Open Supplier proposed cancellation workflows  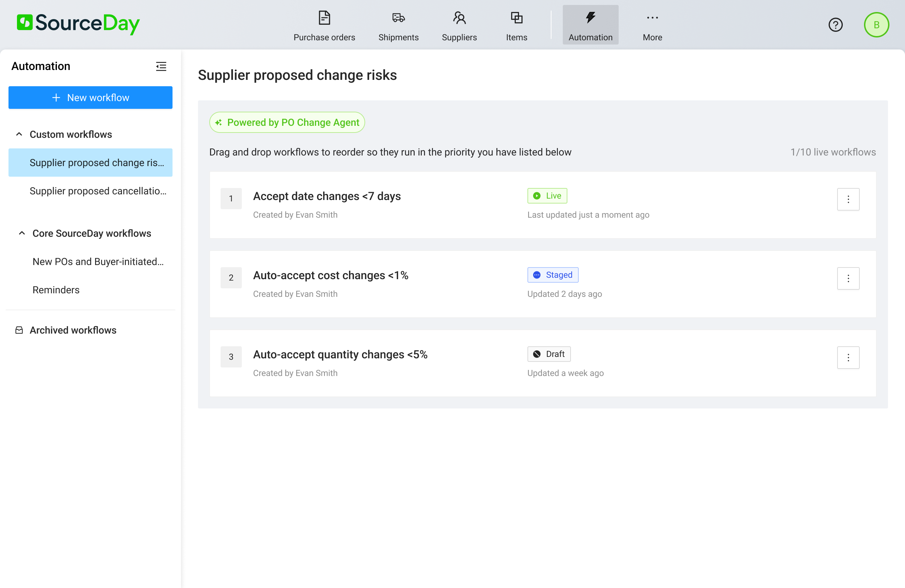(x=98, y=191)
